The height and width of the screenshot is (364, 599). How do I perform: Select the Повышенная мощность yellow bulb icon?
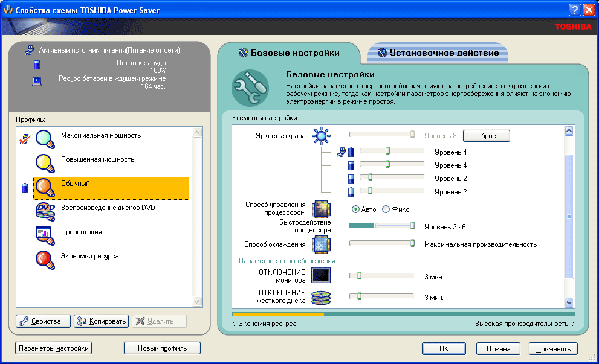coord(45,164)
